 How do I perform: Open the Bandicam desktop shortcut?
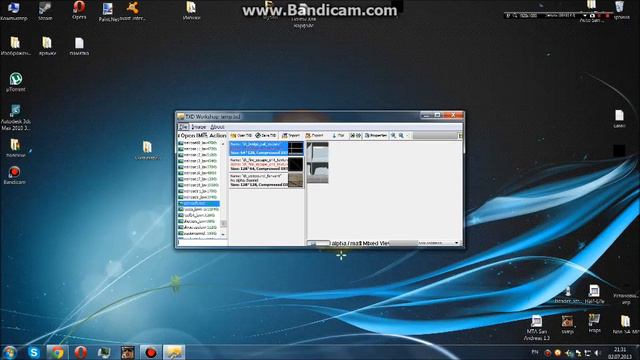pyautogui.click(x=15, y=175)
